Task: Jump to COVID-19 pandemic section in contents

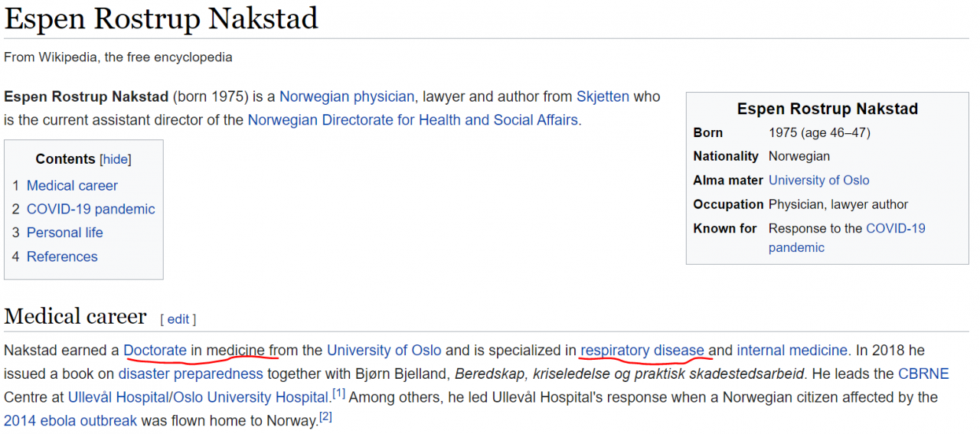Action: tap(90, 209)
